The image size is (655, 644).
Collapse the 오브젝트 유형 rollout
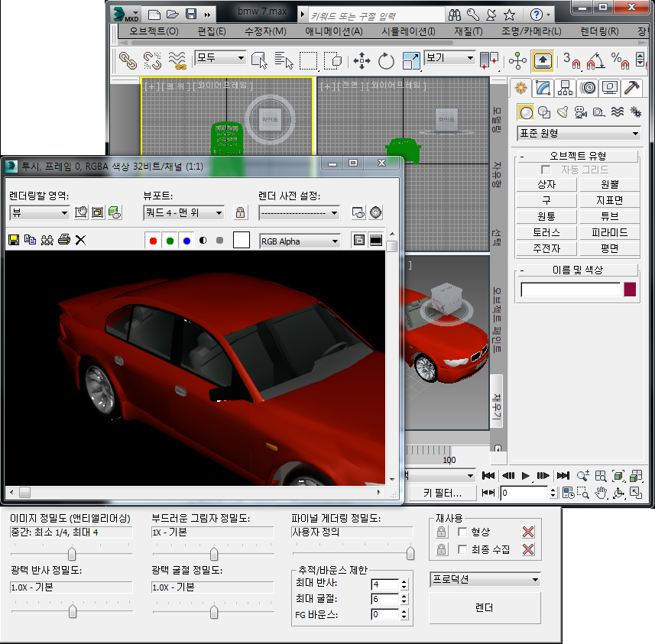(x=578, y=156)
